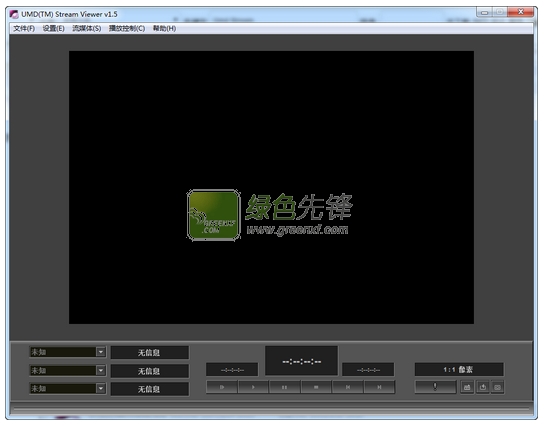Click the first 无信息 info field
This screenshot has height=426, width=544.
pyautogui.click(x=150, y=352)
